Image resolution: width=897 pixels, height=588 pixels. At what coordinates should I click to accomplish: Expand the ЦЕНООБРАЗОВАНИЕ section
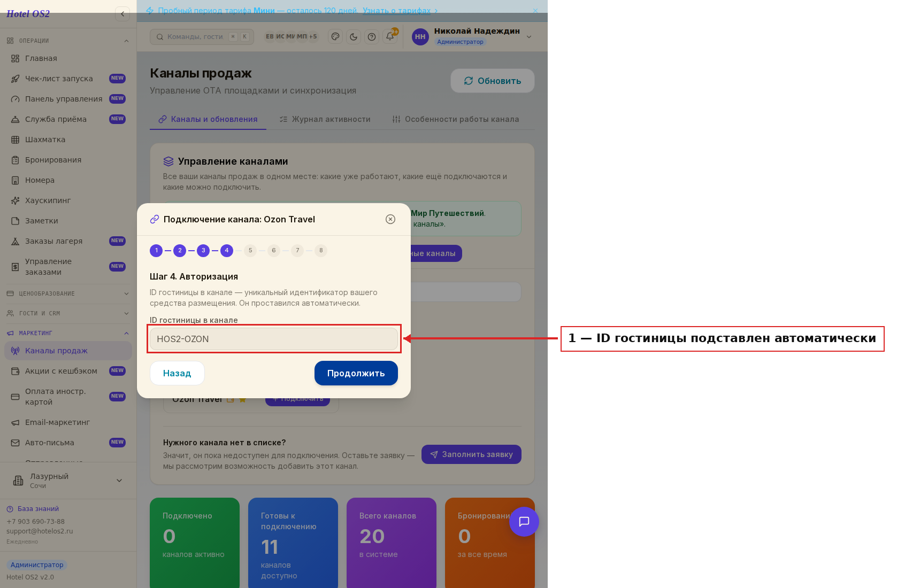(x=68, y=293)
